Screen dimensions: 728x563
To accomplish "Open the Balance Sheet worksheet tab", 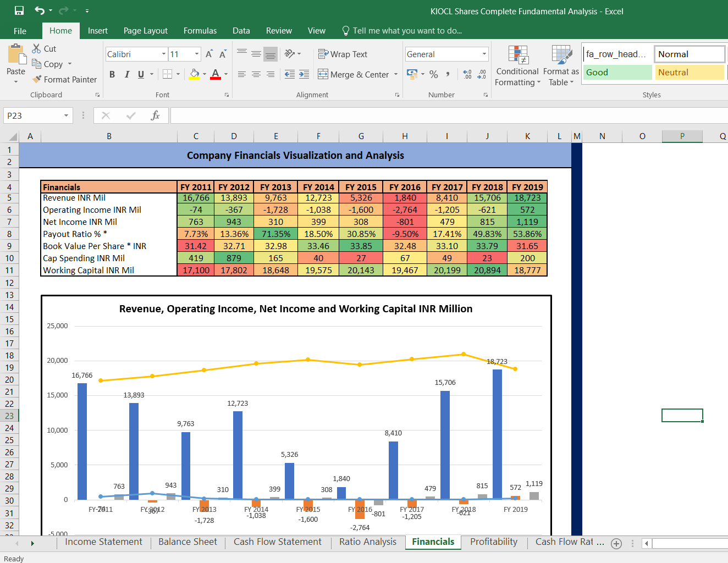I will pos(187,542).
